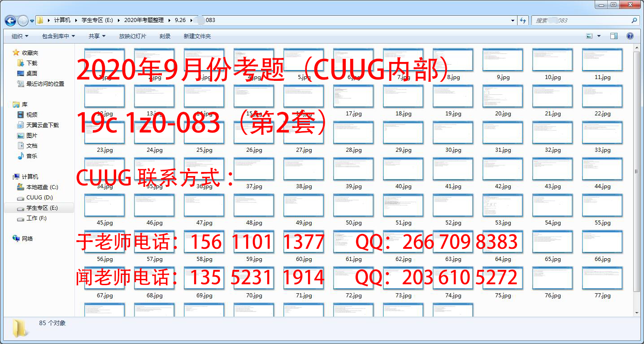Open the recent locations dropdown arrow
This screenshot has height=344, width=644.
pos(32,21)
